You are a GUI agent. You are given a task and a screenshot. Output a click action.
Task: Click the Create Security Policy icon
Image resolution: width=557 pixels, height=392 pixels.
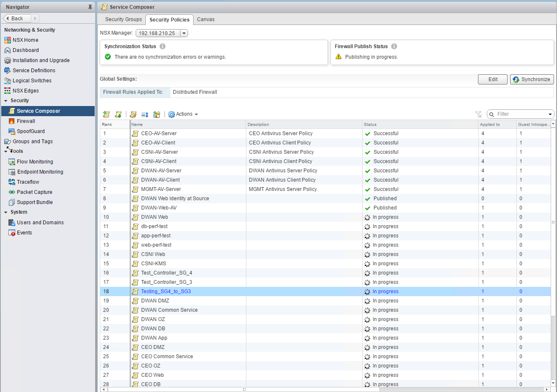point(106,114)
